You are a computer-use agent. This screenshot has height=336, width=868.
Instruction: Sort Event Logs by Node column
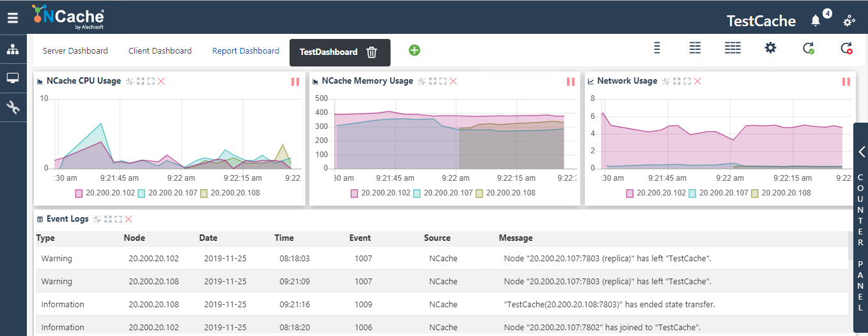click(x=134, y=238)
